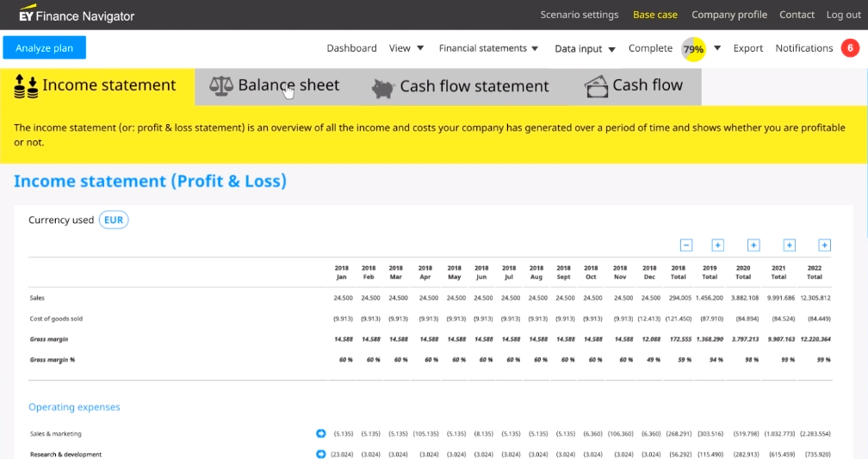Click blue arrow icon next to Sales & marketing
Image resolution: width=868 pixels, height=459 pixels.
point(321,433)
